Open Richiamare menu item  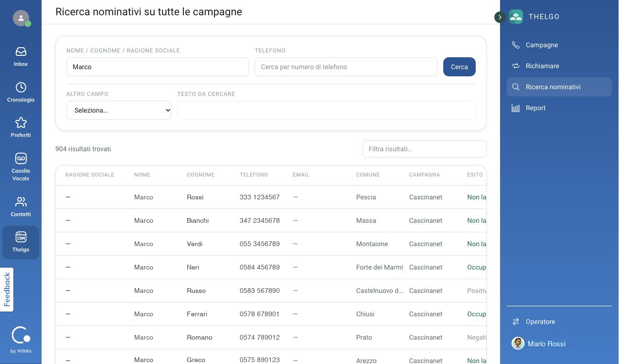[x=559, y=66]
